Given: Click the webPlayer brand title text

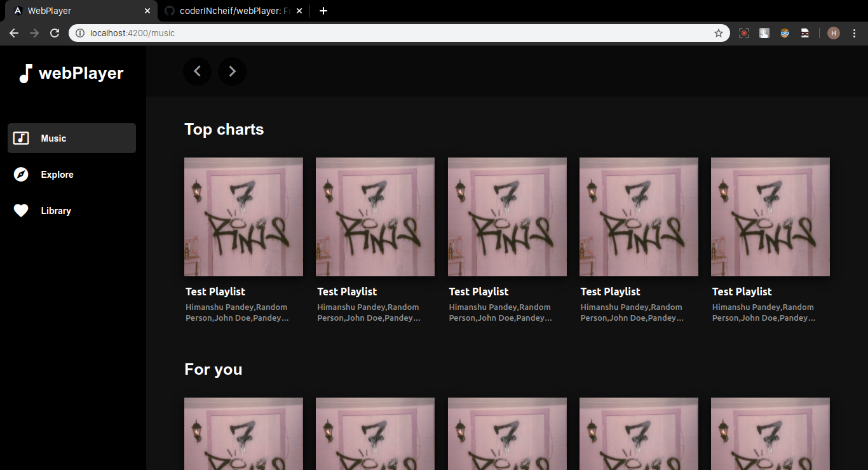Looking at the screenshot, I should click(x=81, y=73).
